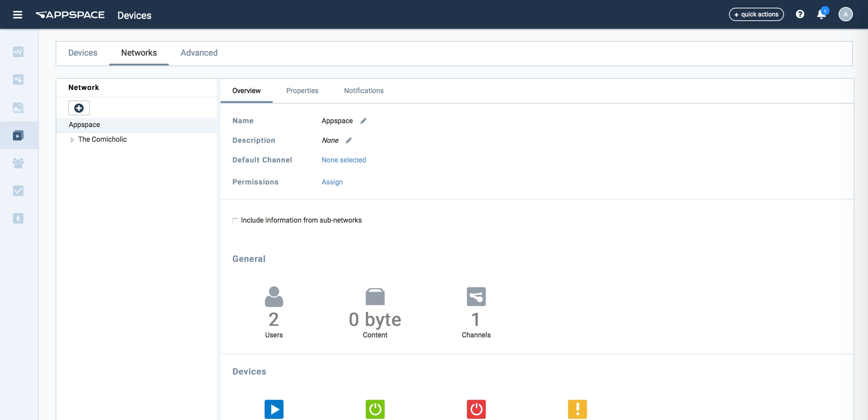
Task: Click the Assign permissions link
Action: (332, 182)
